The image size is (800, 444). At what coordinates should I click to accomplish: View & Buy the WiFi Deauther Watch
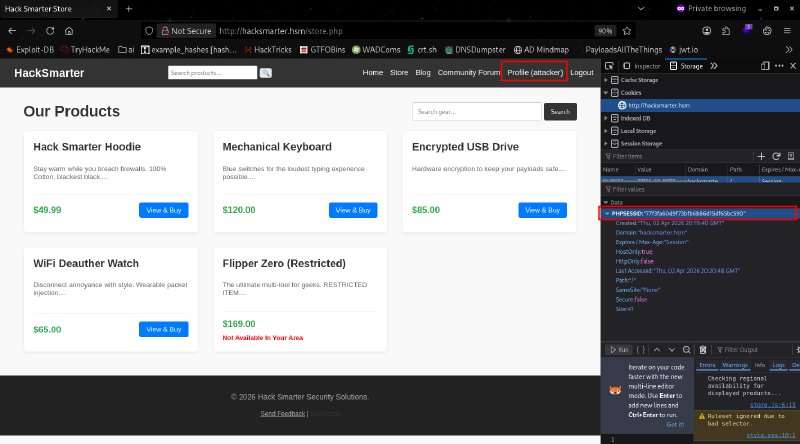tap(164, 329)
